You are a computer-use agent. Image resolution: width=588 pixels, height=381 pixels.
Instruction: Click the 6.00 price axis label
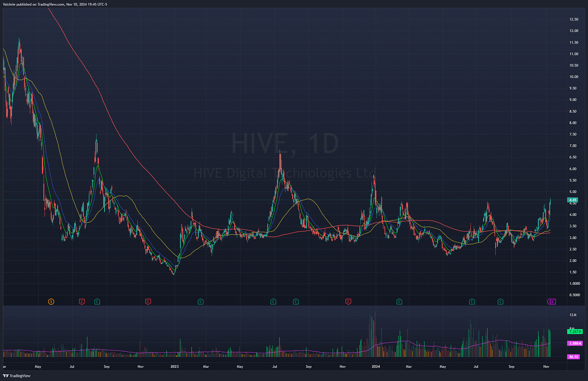point(573,169)
